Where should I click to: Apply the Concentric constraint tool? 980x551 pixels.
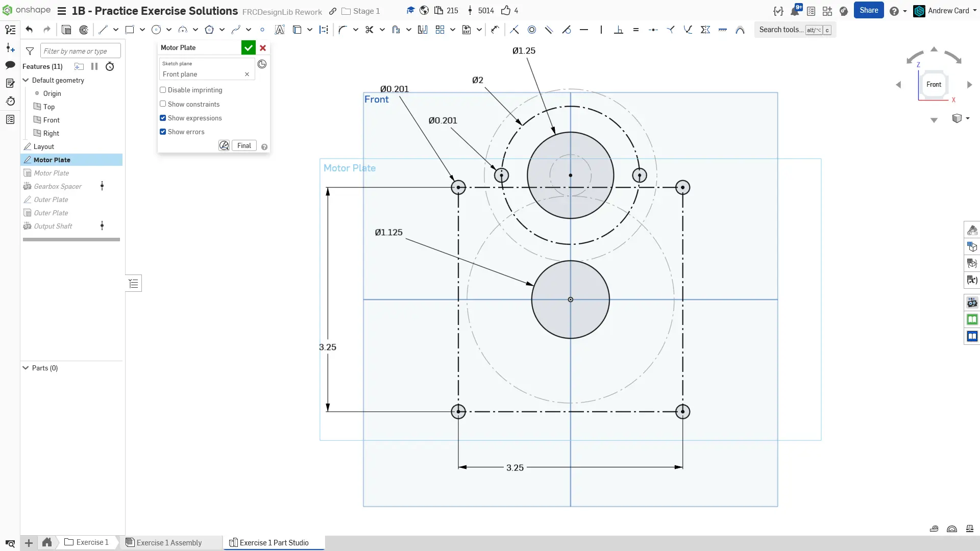click(x=532, y=30)
